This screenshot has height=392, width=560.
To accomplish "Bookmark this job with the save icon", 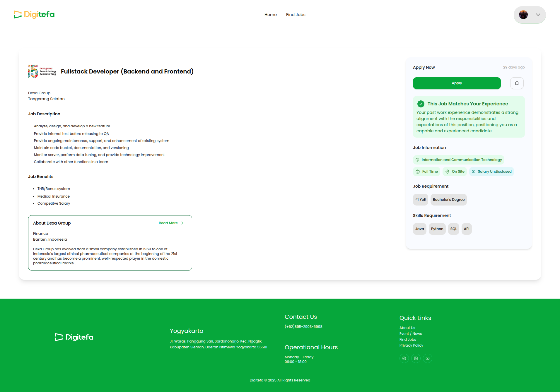I will (x=517, y=83).
